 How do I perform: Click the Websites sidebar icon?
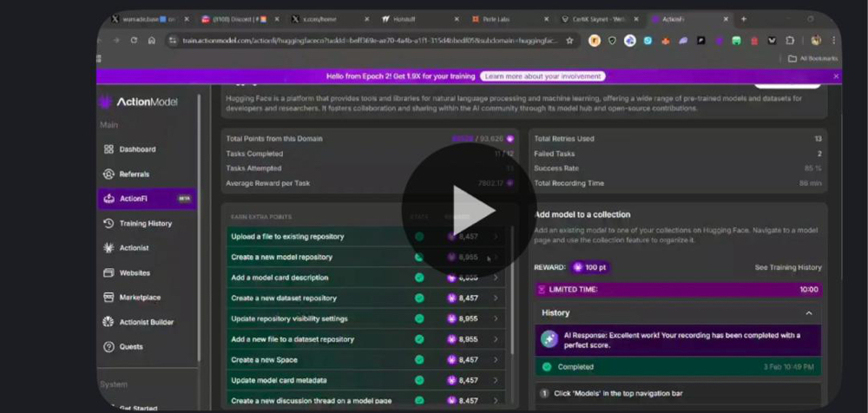[108, 272]
